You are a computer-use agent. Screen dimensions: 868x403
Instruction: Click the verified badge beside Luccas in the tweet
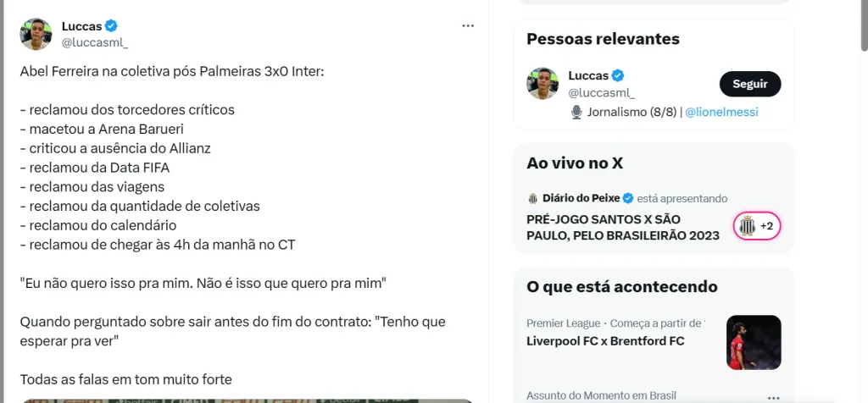110,26
